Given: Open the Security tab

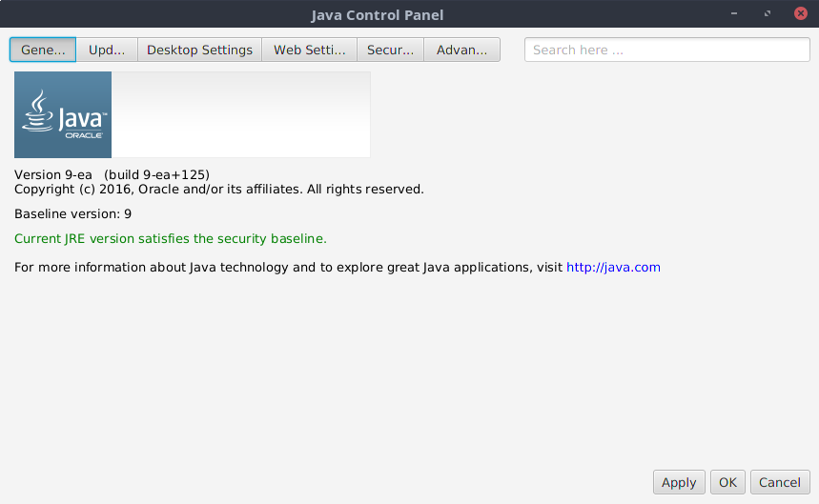Looking at the screenshot, I should 390,50.
